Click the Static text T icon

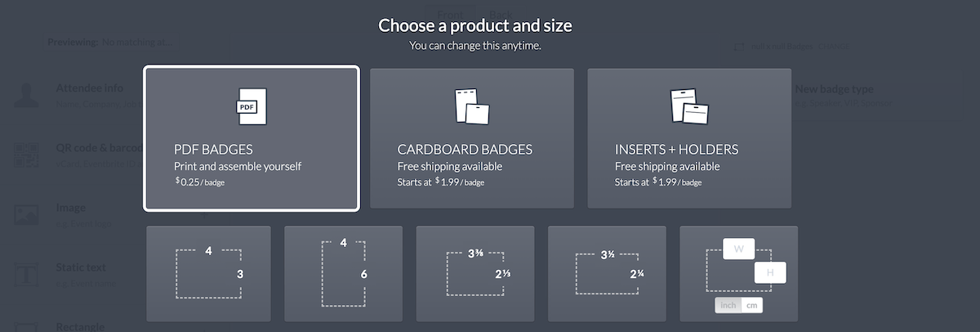tap(26, 273)
